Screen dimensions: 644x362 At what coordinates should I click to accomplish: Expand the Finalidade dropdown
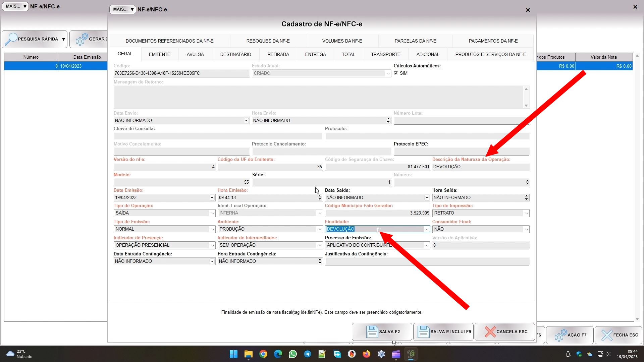click(x=427, y=229)
